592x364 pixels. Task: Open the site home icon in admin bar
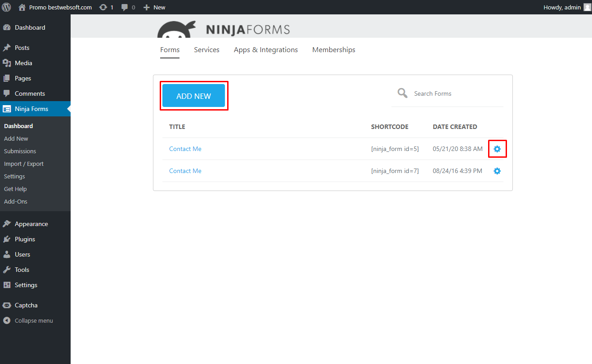pos(22,7)
